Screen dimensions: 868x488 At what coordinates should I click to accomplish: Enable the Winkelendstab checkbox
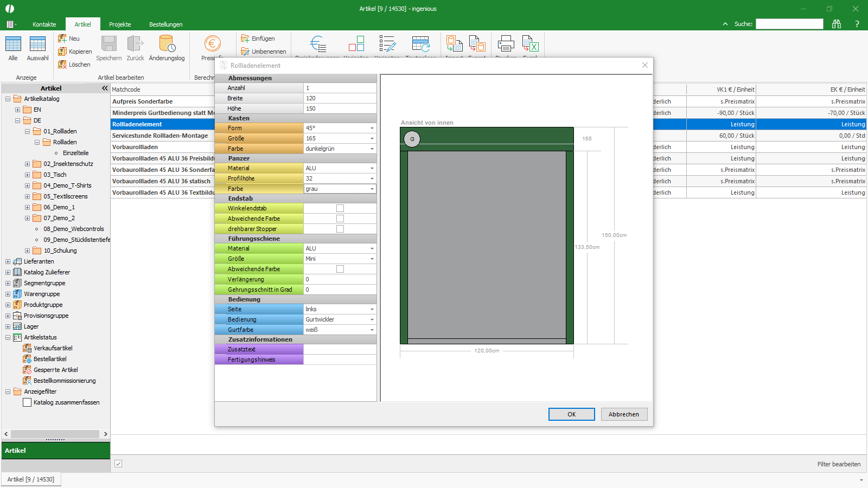[x=340, y=208]
